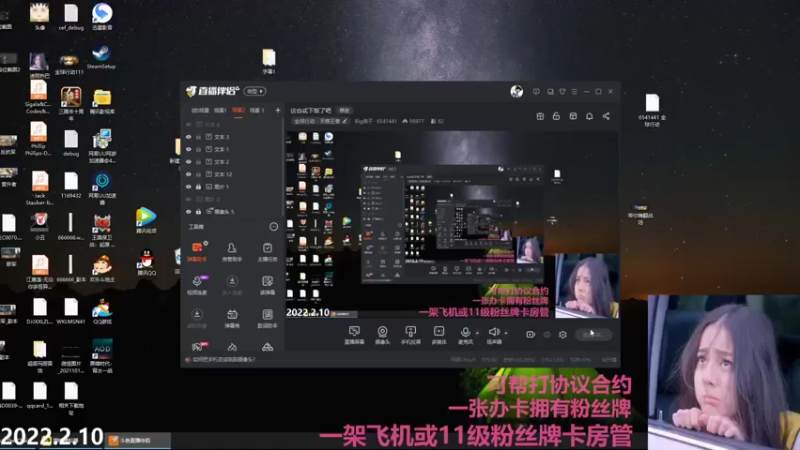Open the debug file on desktop
Viewport: 800px width, 450px height.
pyautogui.click(x=71, y=143)
